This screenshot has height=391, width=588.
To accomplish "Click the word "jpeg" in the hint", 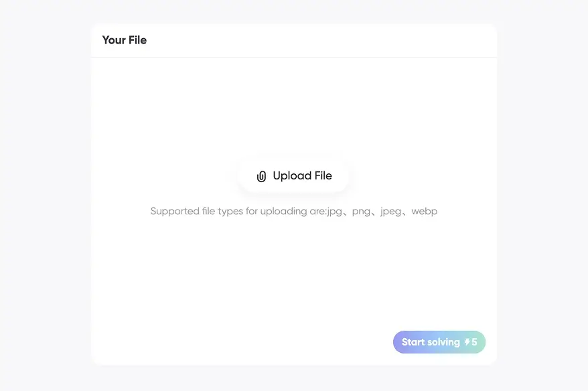I will pos(391,212).
